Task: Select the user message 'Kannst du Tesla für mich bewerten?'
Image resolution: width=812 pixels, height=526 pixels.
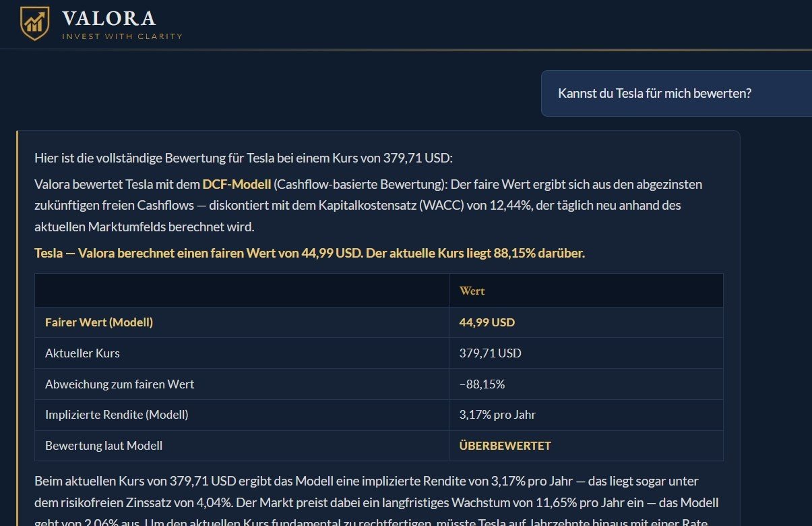Action: pyautogui.click(x=654, y=93)
